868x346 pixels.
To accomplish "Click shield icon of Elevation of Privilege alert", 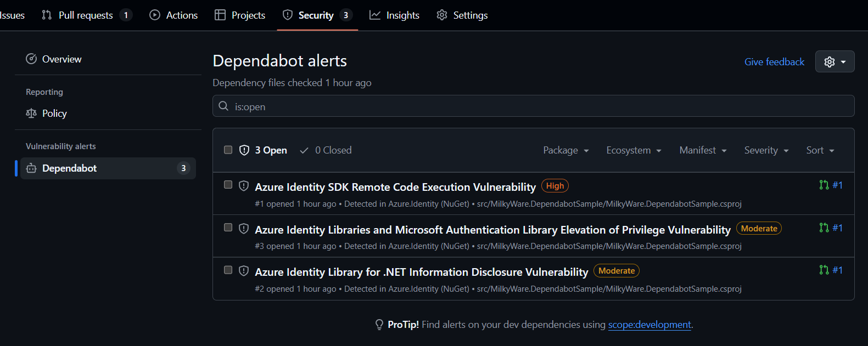I will [244, 228].
